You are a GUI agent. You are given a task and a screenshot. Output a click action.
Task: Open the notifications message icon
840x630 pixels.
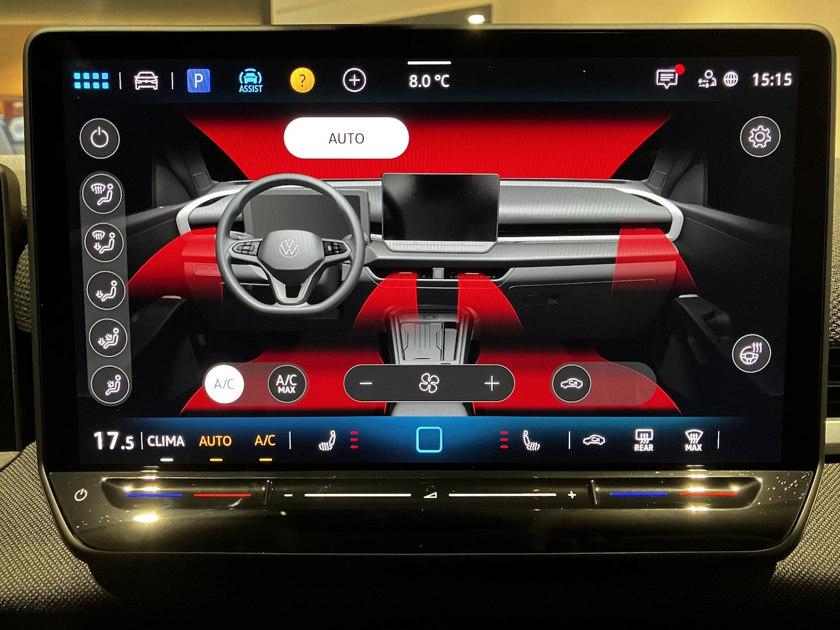tap(667, 79)
